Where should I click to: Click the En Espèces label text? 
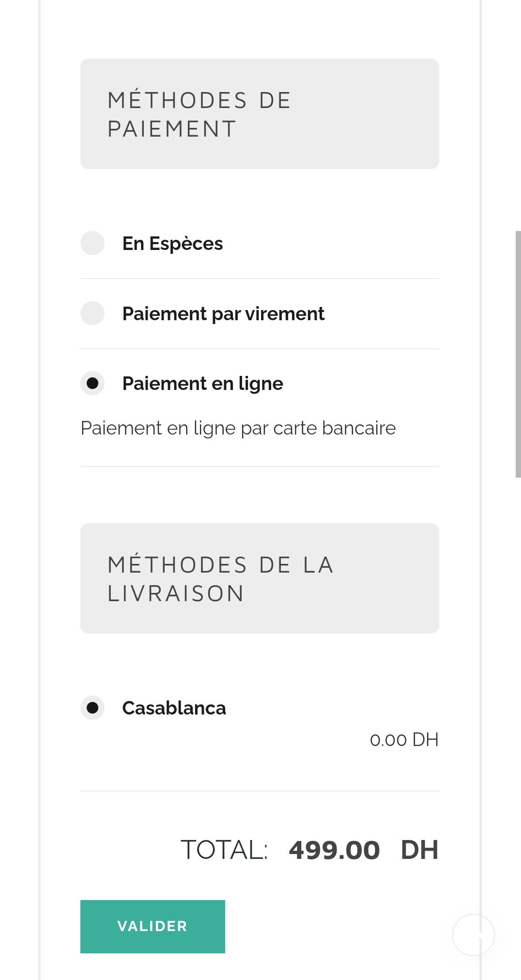pyautogui.click(x=172, y=244)
